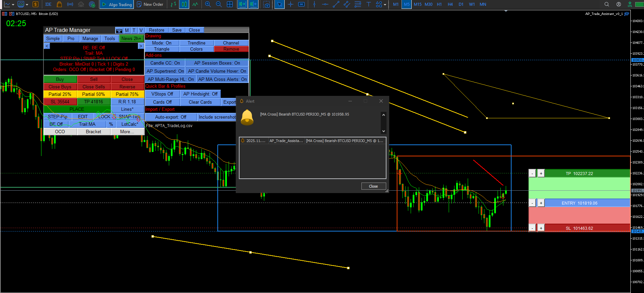
Task: Toggle AP MA Cross Alerts setting
Action: click(x=222, y=79)
